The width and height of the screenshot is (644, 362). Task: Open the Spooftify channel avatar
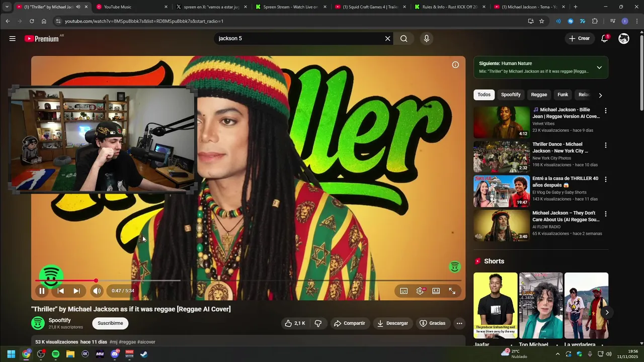coord(38,323)
